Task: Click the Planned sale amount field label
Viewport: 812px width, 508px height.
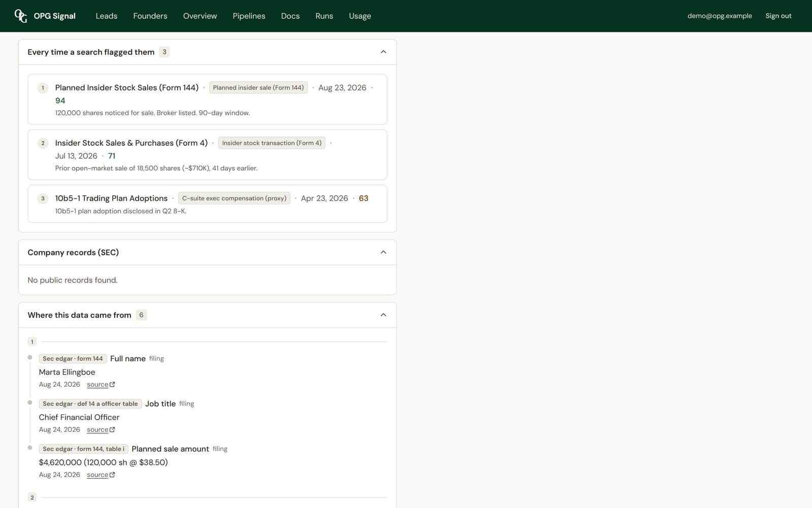Action: tap(171, 449)
